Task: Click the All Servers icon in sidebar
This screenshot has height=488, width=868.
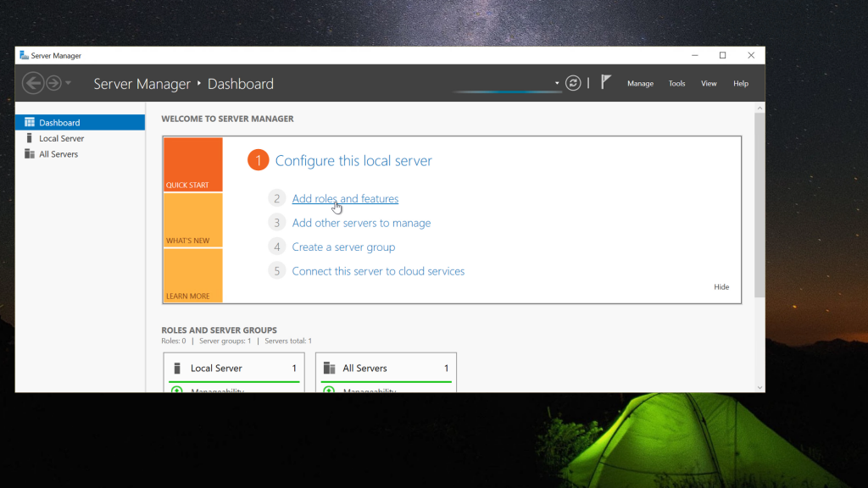Action: coord(30,154)
